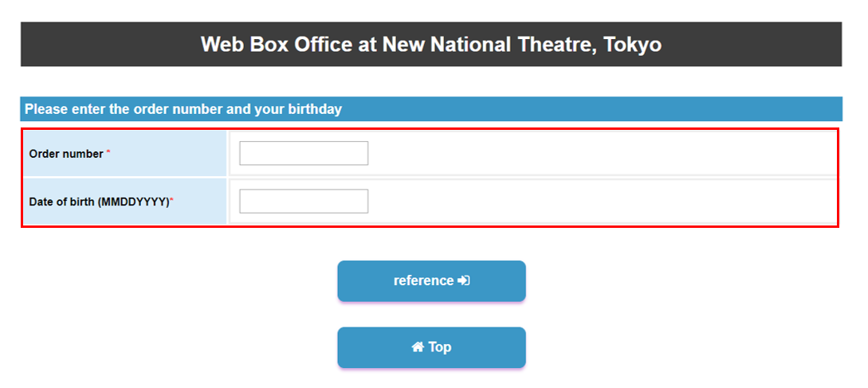Image resolution: width=868 pixels, height=388 pixels.
Task: Focus the Date of birth input field
Action: [x=304, y=202]
